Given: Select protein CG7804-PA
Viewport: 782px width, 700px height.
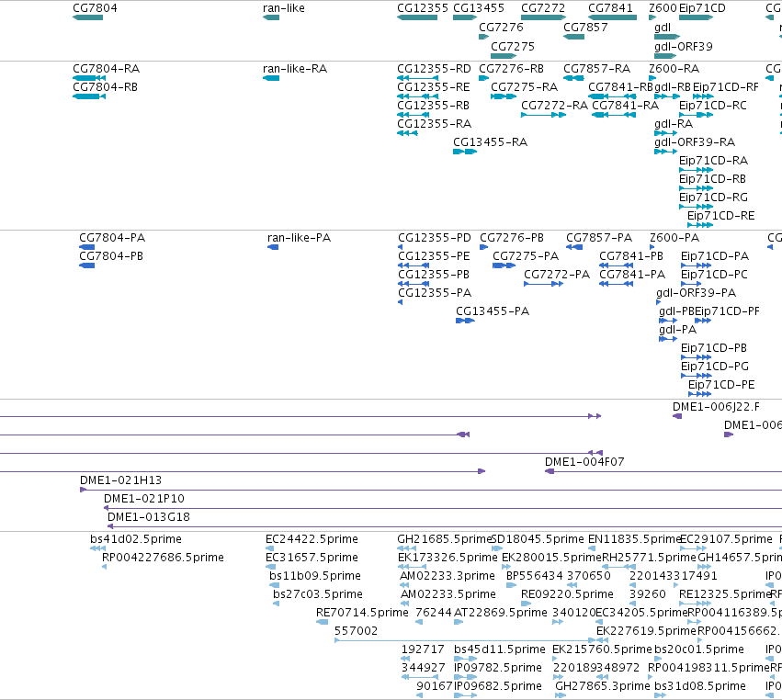Looking at the screenshot, I should click(x=112, y=237).
